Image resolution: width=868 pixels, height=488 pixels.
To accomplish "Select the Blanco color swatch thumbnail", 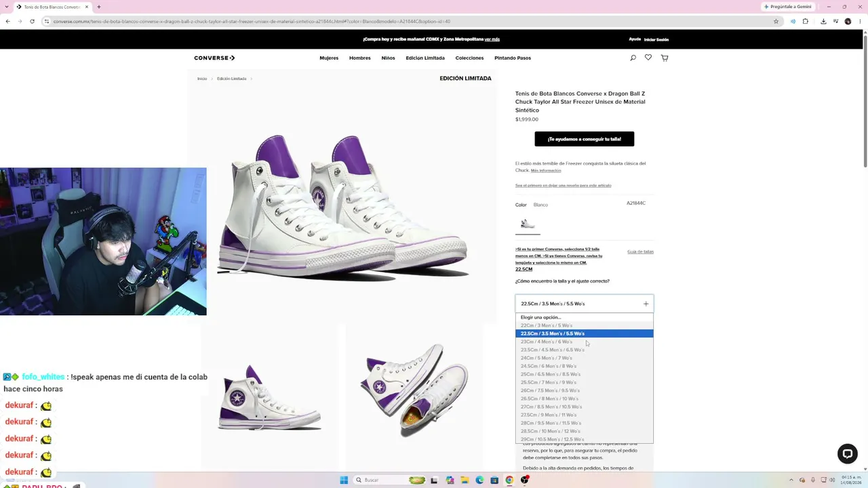I will tap(528, 224).
